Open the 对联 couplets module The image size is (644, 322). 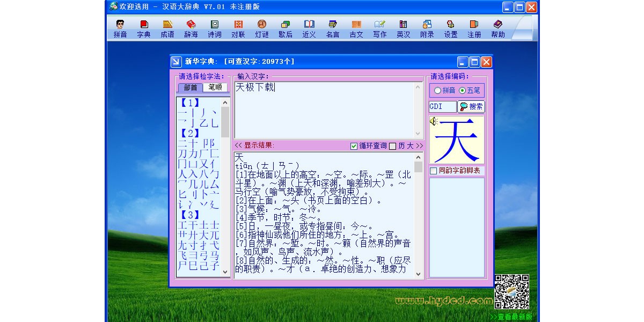click(x=238, y=29)
